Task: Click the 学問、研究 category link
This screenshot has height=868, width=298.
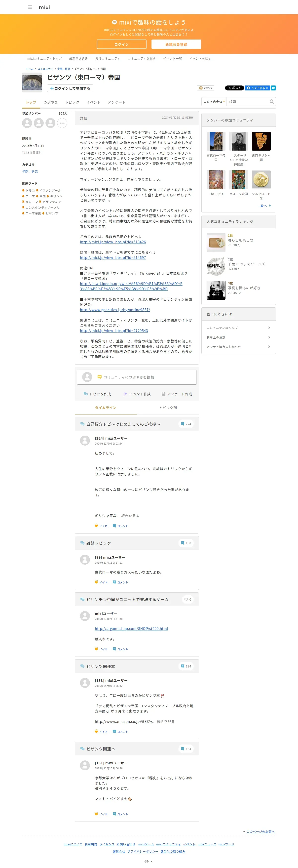Action: click(x=30, y=171)
